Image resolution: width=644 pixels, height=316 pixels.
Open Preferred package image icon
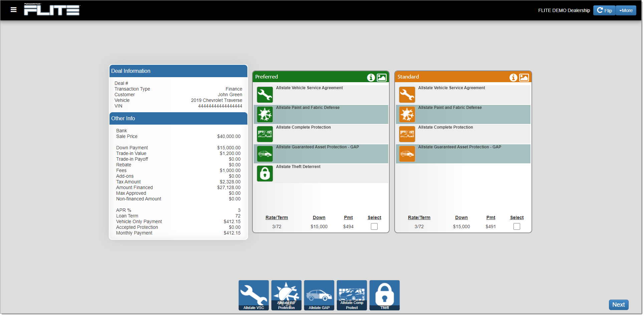pos(382,77)
